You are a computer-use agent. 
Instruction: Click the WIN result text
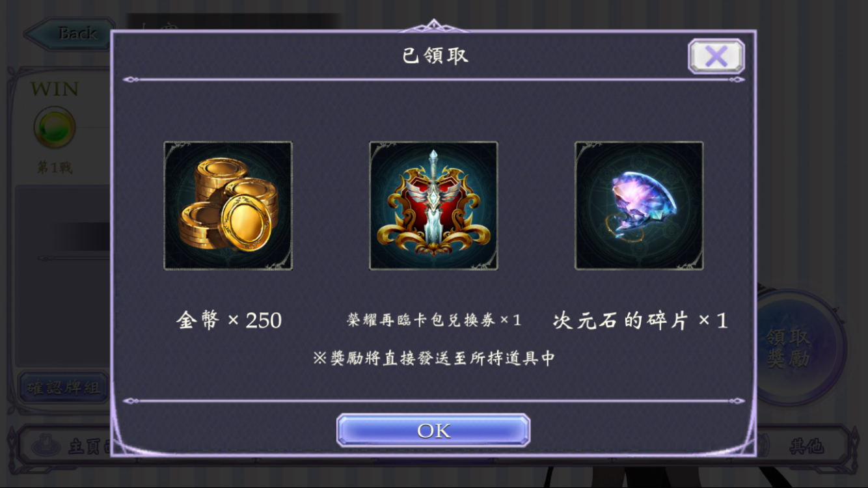pyautogui.click(x=55, y=89)
